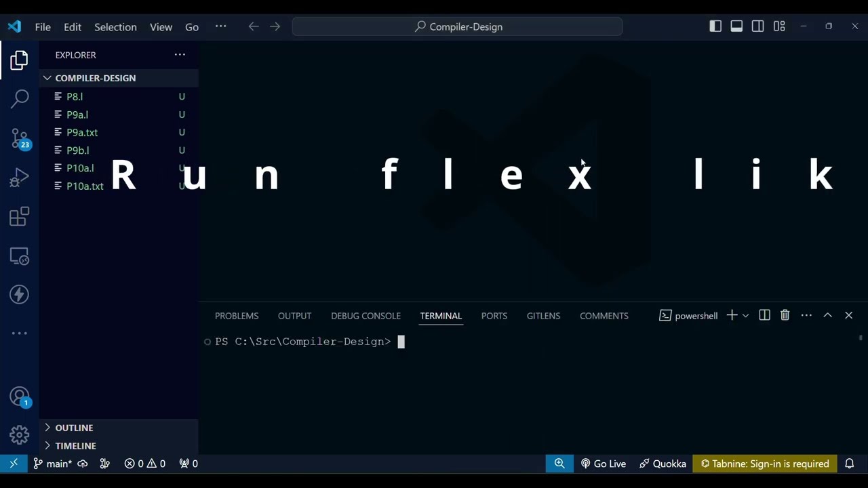Switch to the COMMENTS tab
The height and width of the screenshot is (488, 868).
[604, 316]
